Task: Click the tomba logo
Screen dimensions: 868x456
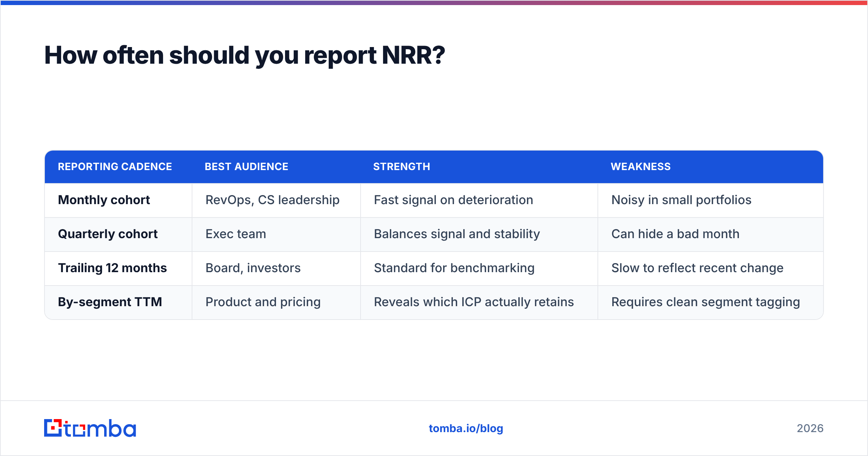Action: pos(90,428)
